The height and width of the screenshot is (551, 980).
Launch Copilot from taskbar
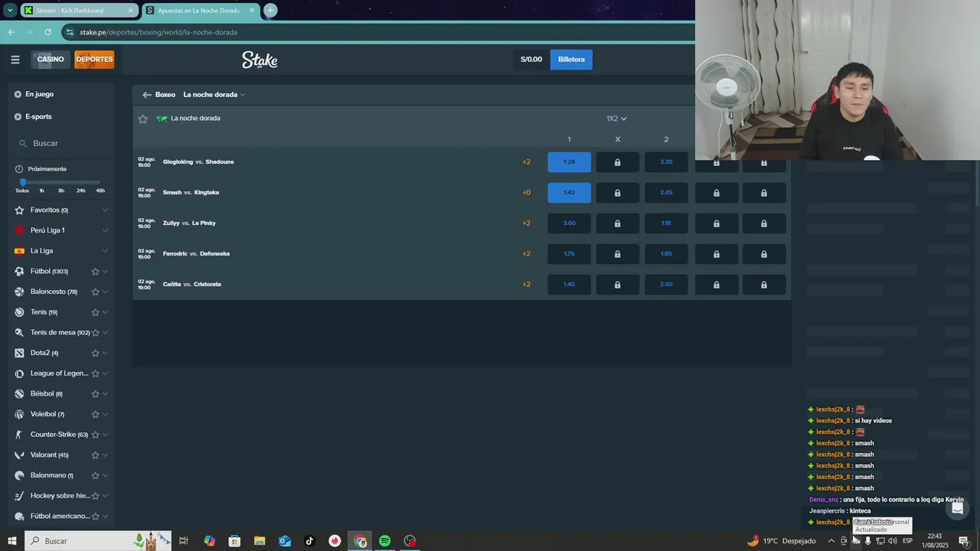(x=209, y=541)
